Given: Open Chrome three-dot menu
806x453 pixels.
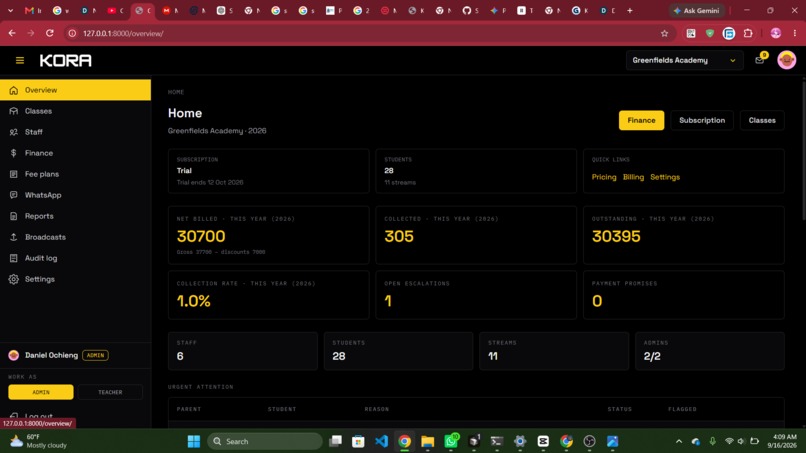Looking at the screenshot, I should (x=795, y=33).
